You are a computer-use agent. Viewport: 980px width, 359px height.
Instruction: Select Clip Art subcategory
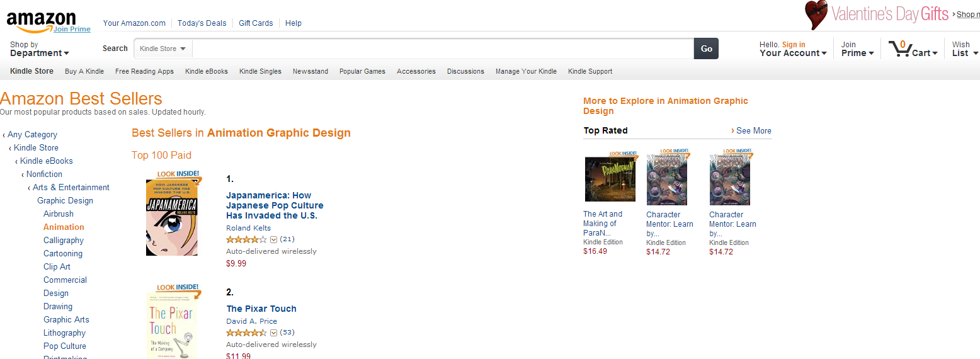click(57, 267)
